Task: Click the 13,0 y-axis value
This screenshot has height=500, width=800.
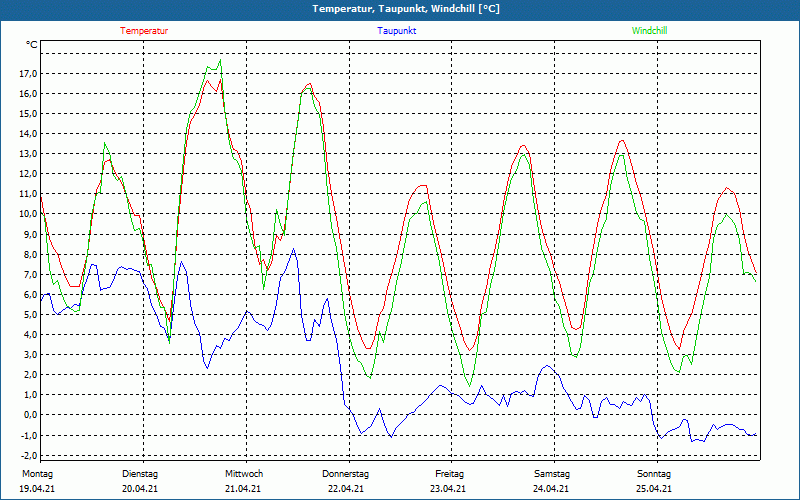Action: [28, 154]
